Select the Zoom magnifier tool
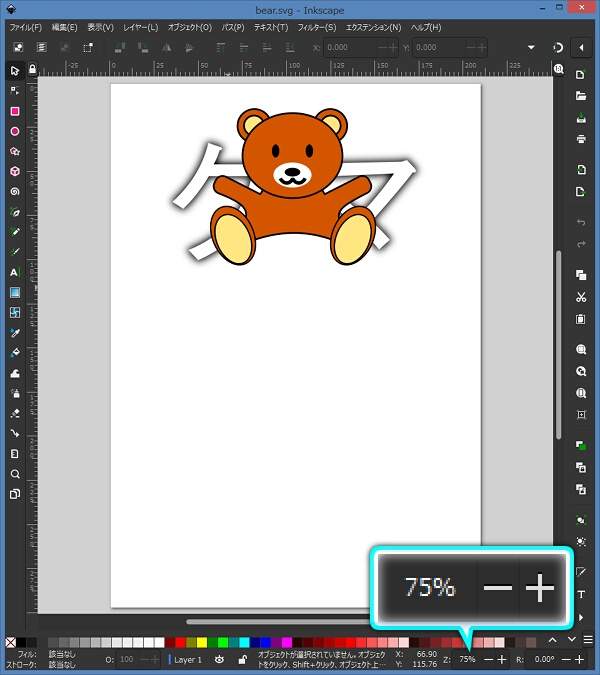The image size is (600, 675). coord(15,474)
